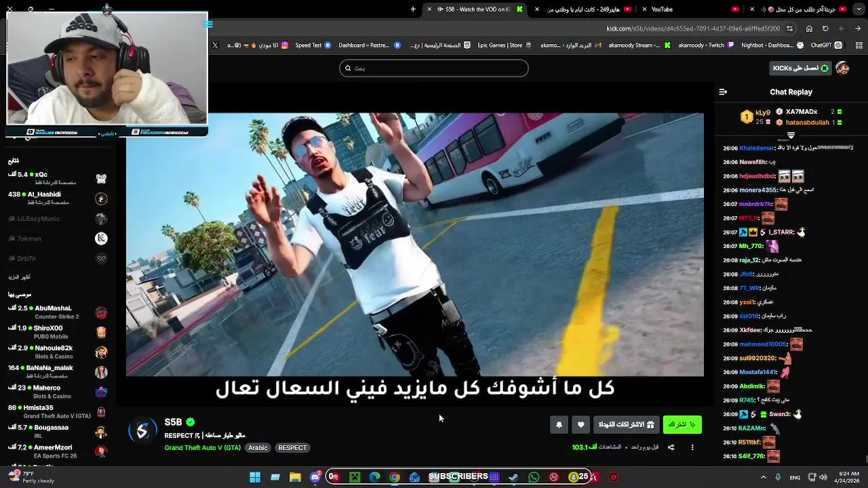This screenshot has height=488, width=868.
Task: Click browser home icon
Action: 809,29
